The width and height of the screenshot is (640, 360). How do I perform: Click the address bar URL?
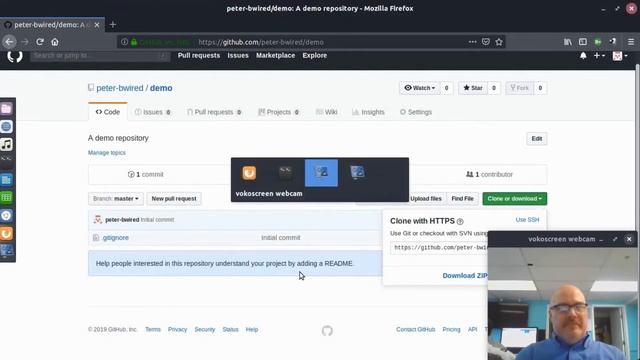261,42
